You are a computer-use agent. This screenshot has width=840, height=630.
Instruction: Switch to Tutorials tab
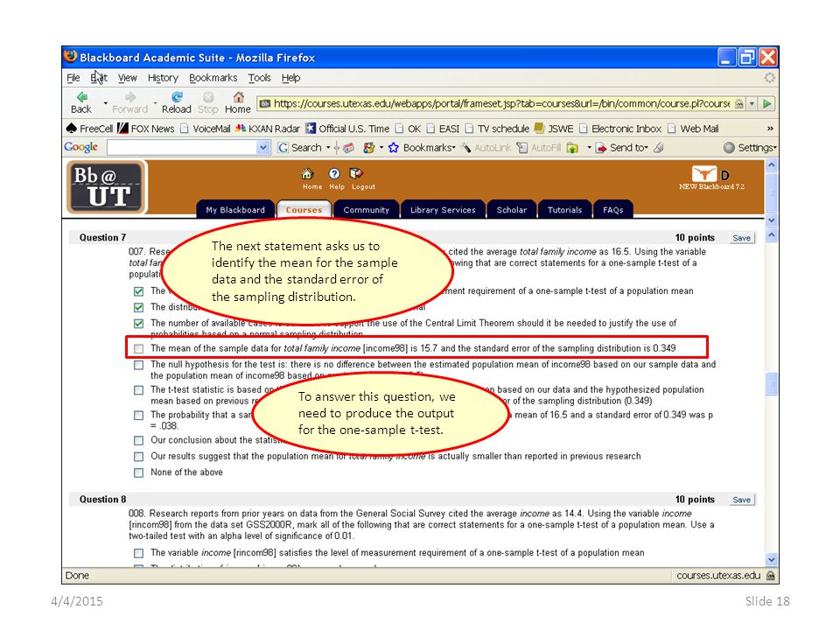coord(564,209)
